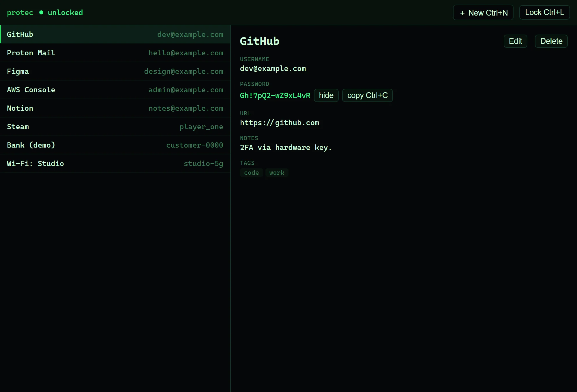Select the GitHub entry in list
Image resolution: width=577 pixels, height=392 pixels.
[x=115, y=35]
